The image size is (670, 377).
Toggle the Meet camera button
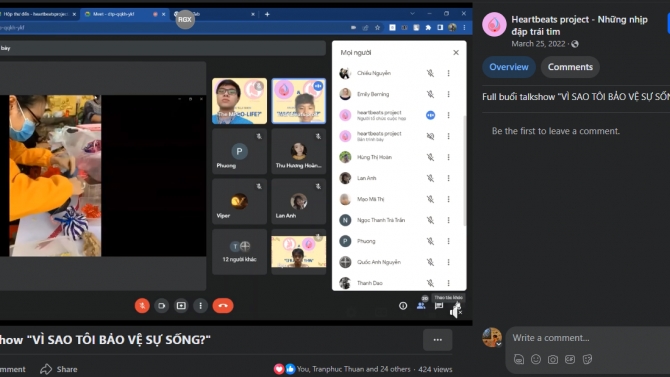point(162,306)
